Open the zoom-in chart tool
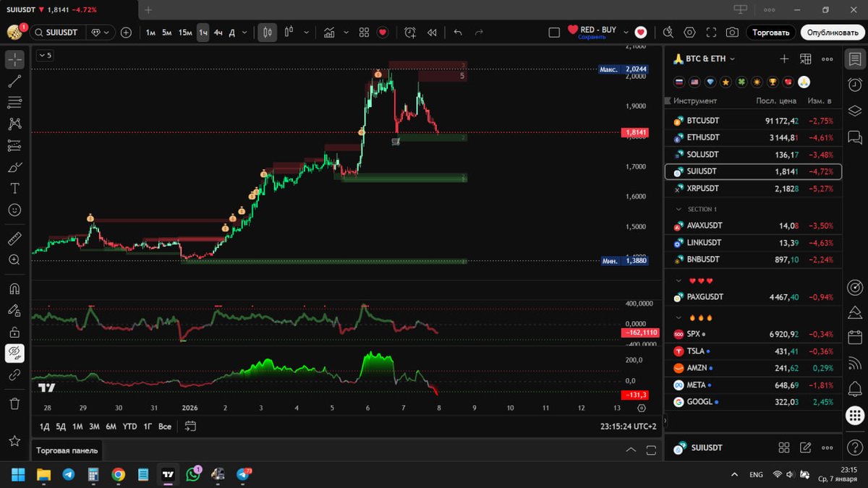Screen dimensions: 868x488 click(x=15, y=260)
